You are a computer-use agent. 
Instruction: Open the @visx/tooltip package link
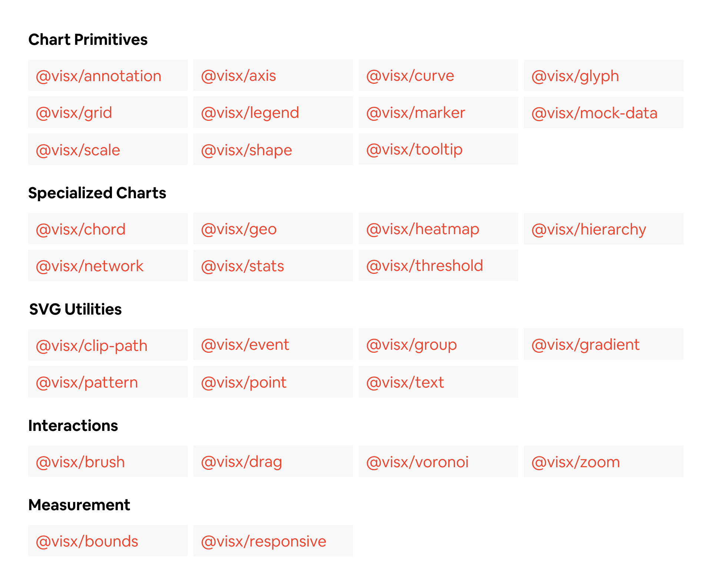[x=414, y=150]
